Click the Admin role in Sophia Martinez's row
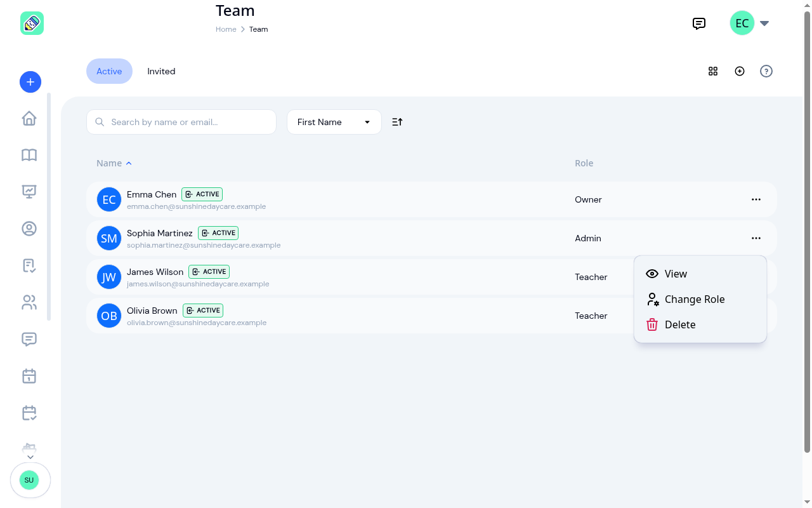This screenshot has height=508, width=812. point(588,238)
